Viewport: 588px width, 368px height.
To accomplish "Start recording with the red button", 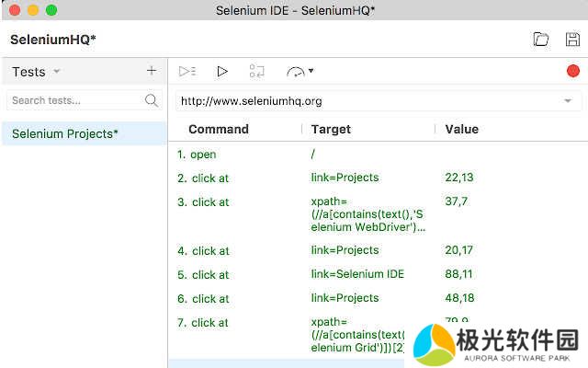I will [573, 71].
